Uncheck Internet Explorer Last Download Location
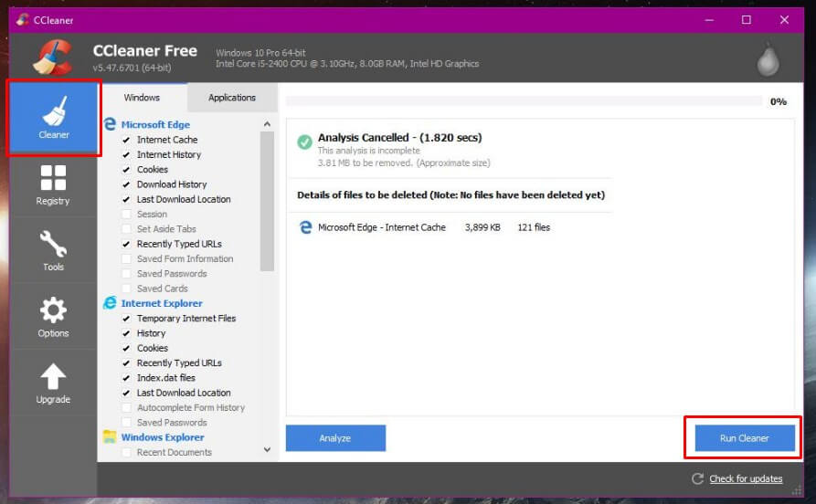Viewport: 816px width, 504px height. point(126,393)
